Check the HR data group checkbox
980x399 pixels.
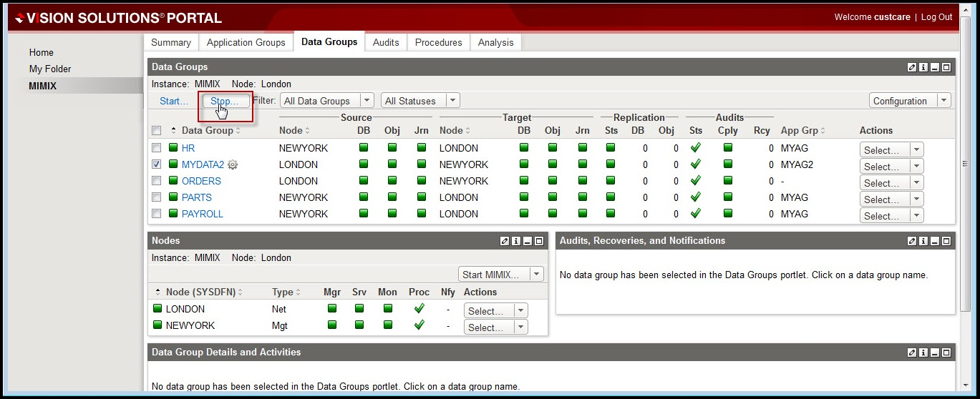pyautogui.click(x=157, y=148)
